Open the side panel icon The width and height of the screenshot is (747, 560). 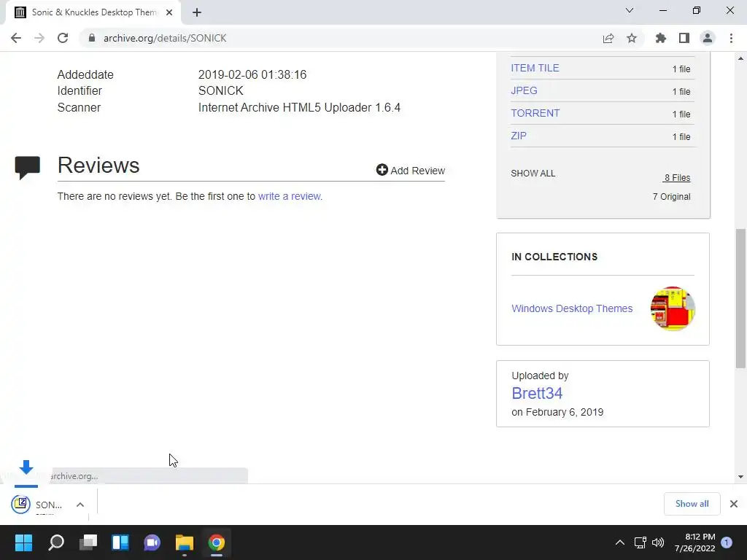click(684, 38)
